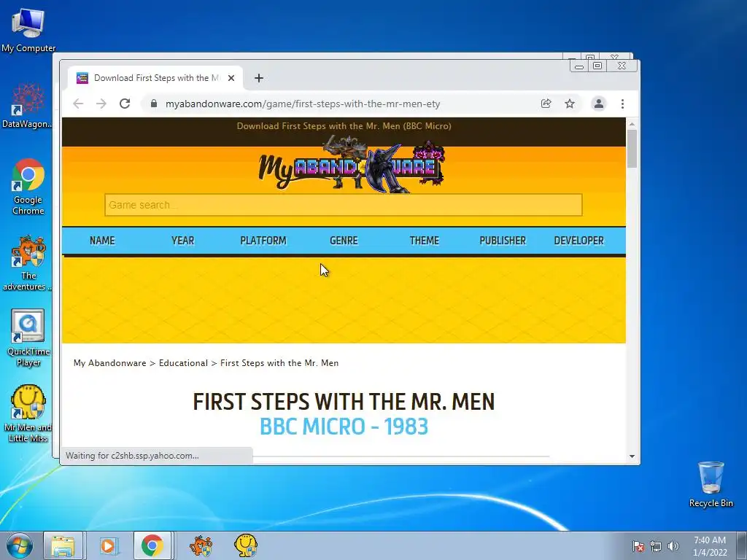Open the YEAR browse menu
This screenshot has height=560, width=747.
pyautogui.click(x=183, y=241)
